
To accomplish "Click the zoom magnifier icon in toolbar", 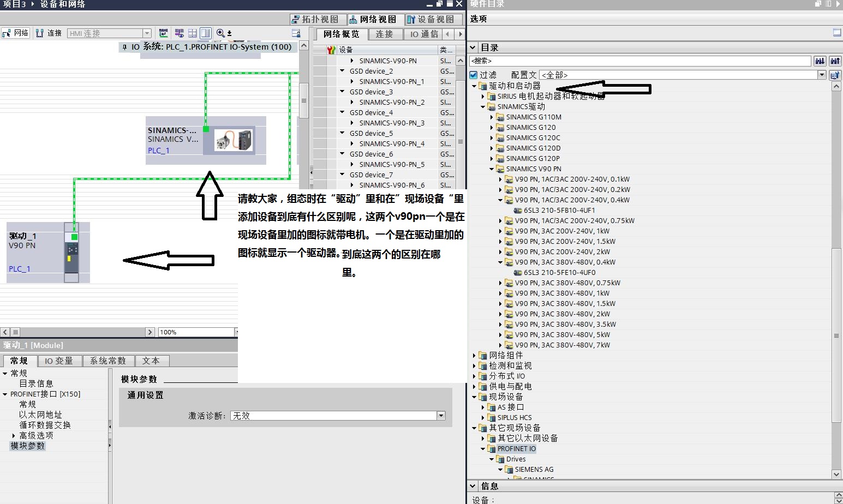I will 220,33.
